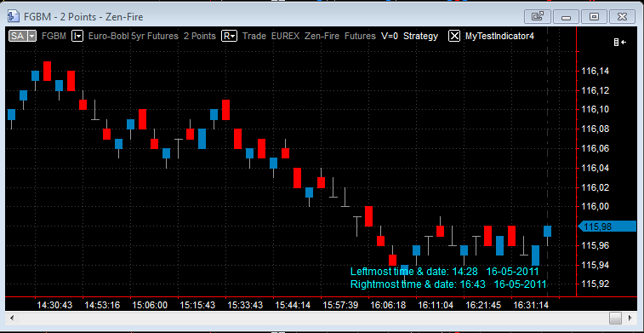Click the 115,92 price axis label
This screenshot has width=644, height=333.
click(596, 284)
